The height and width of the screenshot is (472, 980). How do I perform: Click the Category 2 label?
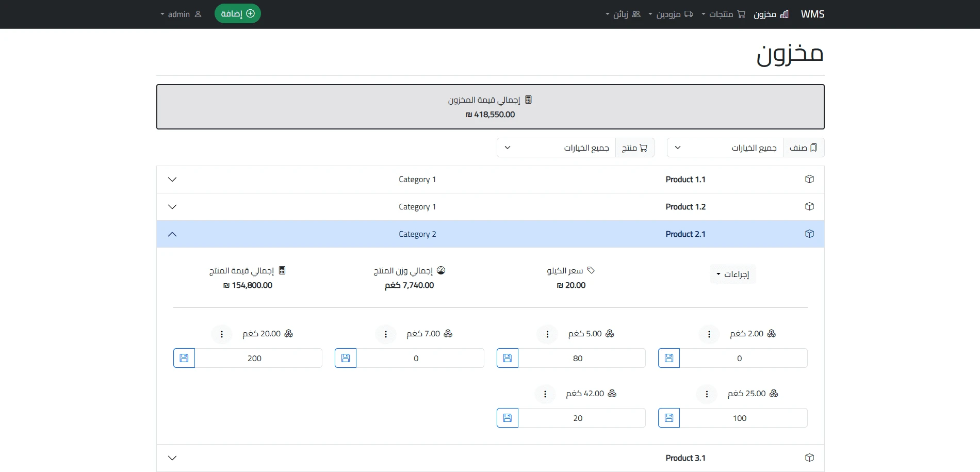click(417, 234)
